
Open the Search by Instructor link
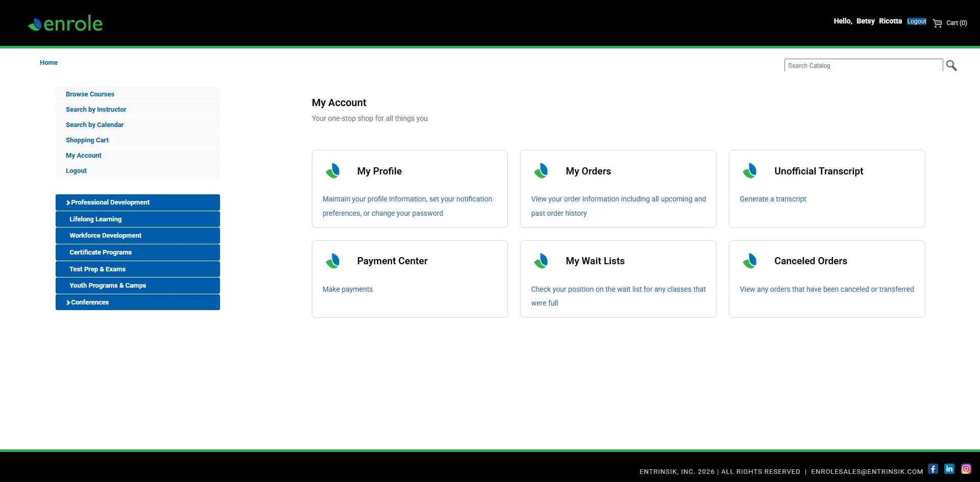(x=96, y=109)
